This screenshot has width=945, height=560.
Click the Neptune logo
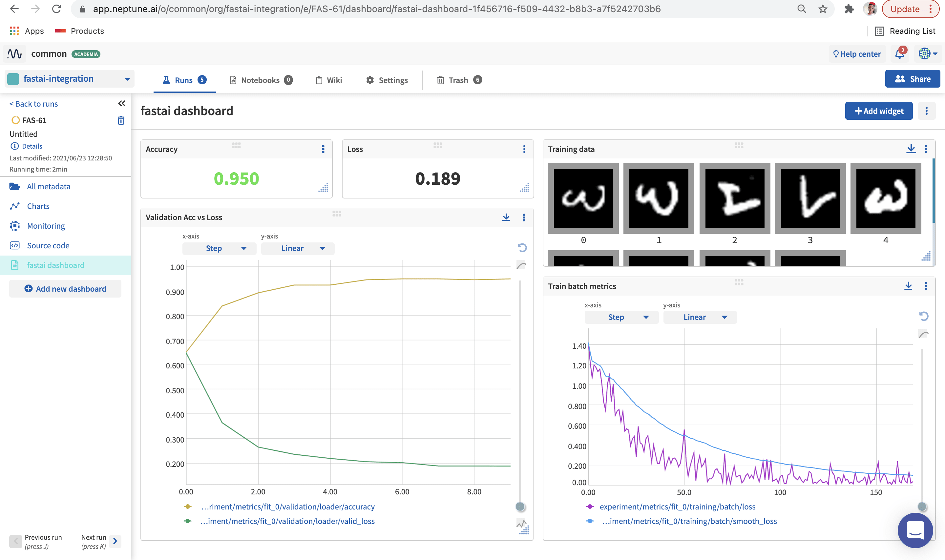point(15,54)
